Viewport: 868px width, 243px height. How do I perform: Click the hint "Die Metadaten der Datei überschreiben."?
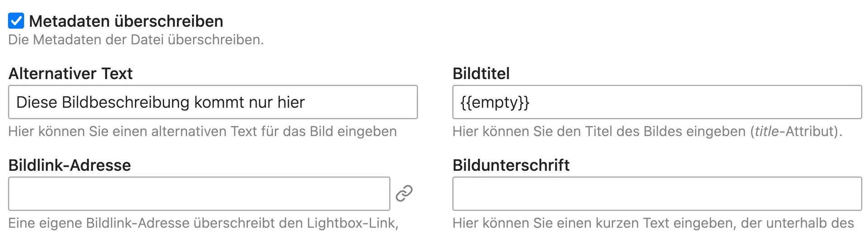136,40
